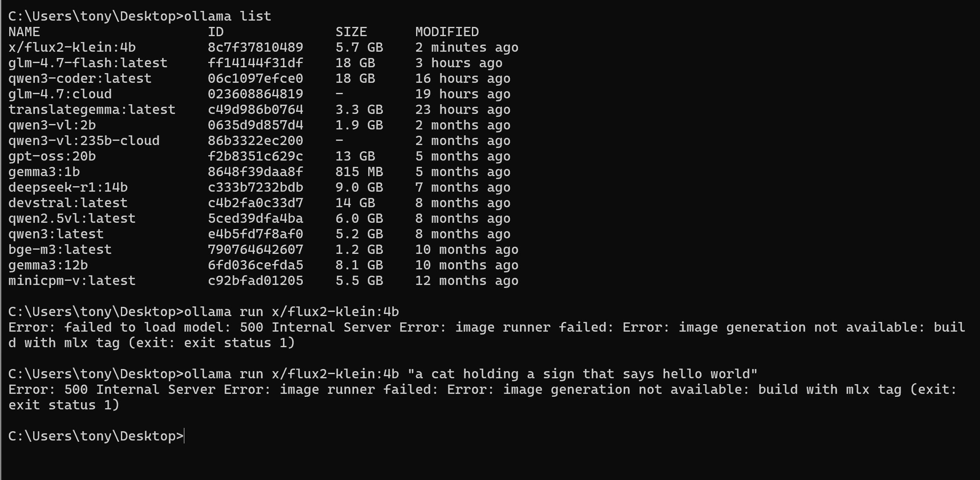980x480 pixels.
Task: Click the gpt-oss:20b model entry
Action: [x=52, y=156]
